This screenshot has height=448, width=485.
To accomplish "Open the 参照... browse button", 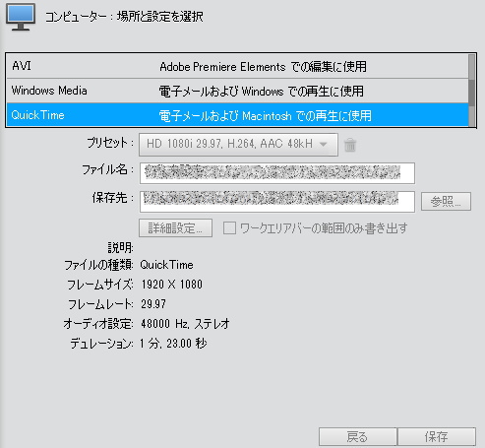I will tap(446, 201).
